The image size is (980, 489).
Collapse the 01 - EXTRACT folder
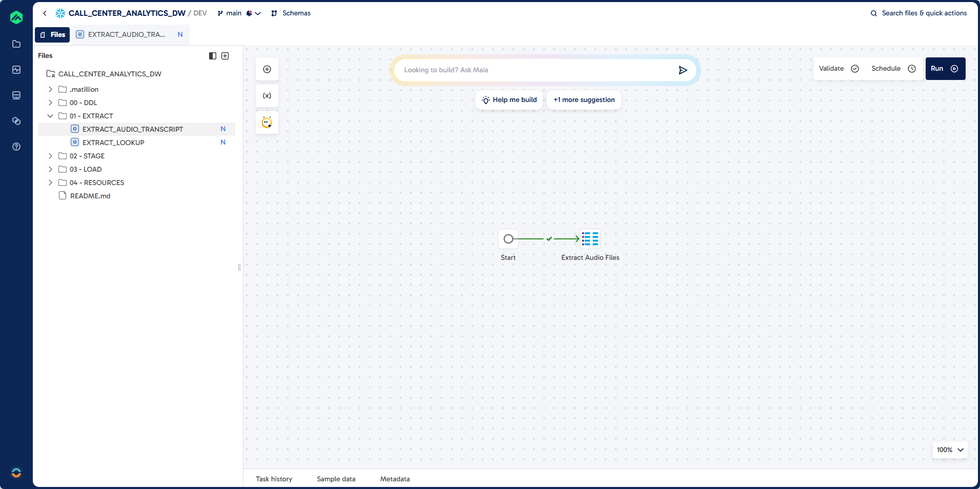click(50, 116)
